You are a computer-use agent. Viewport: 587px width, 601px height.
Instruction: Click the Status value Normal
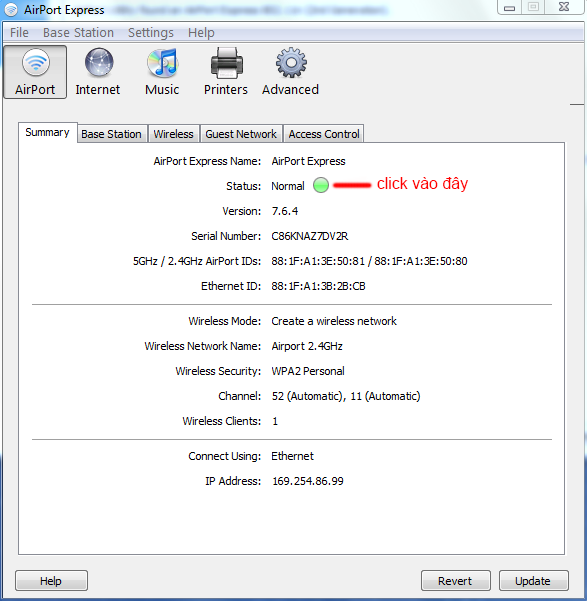288,186
